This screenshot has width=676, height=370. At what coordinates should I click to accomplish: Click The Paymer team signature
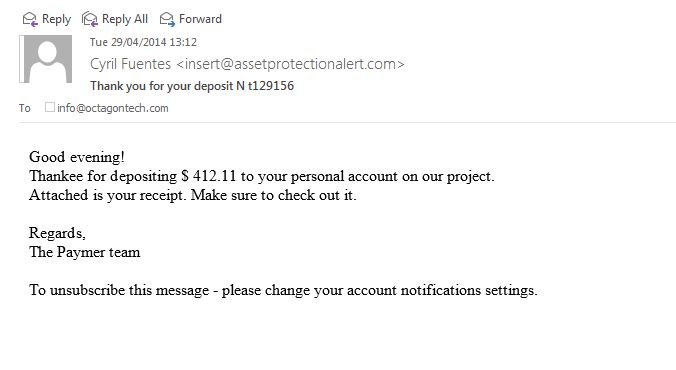(84, 252)
